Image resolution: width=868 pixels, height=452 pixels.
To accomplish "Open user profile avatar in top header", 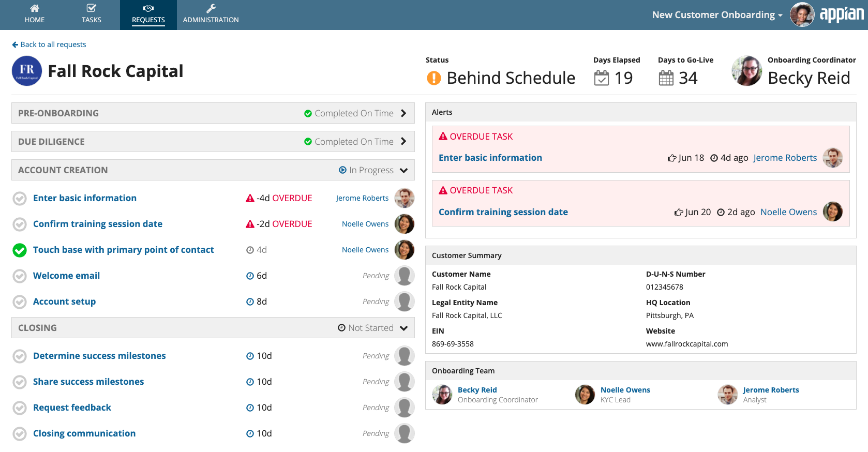I will [x=802, y=14].
